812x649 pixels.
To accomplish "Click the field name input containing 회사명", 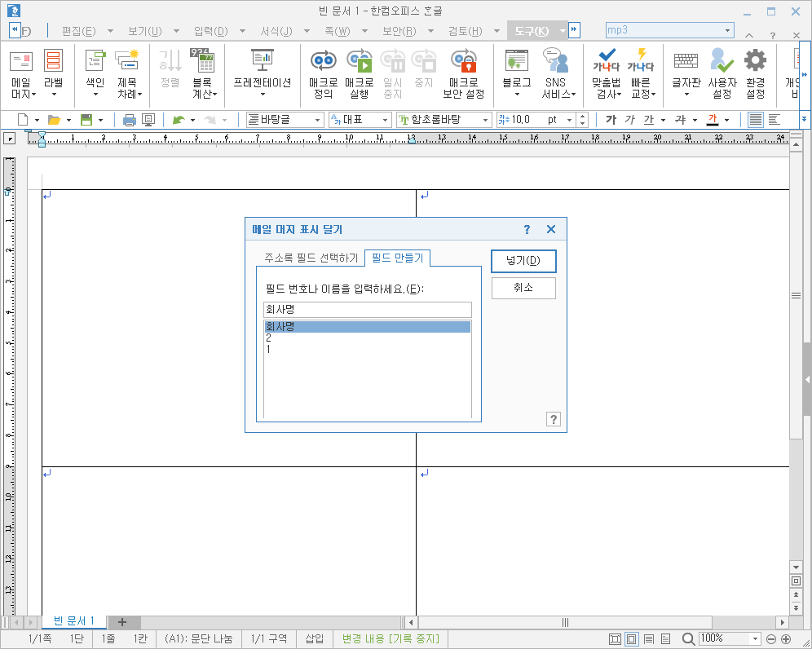I will coord(367,310).
